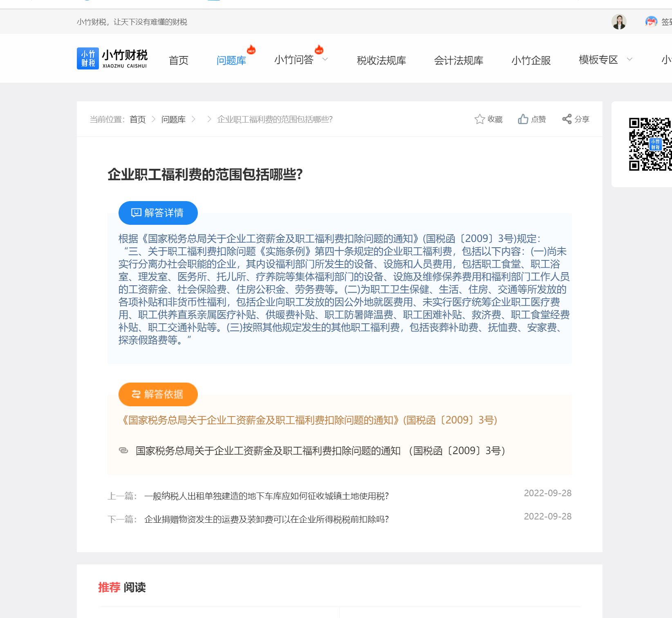Image resolution: width=672 pixels, height=618 pixels.
Task: Click the user avatar in the top bar
Action: tap(619, 22)
